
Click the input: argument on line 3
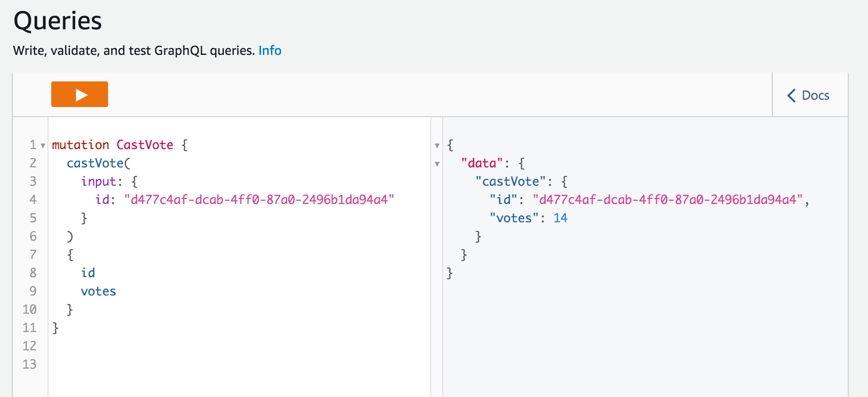(x=102, y=182)
